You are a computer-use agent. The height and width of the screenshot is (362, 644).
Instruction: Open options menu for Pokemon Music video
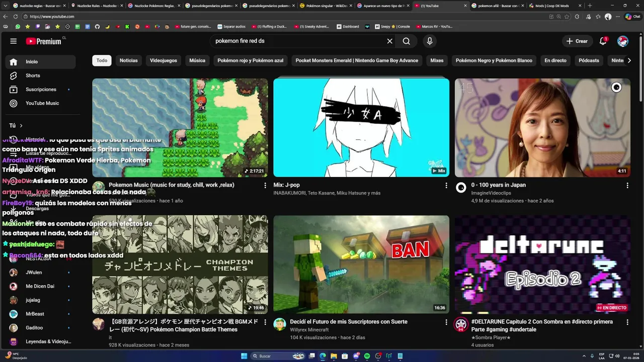click(265, 186)
